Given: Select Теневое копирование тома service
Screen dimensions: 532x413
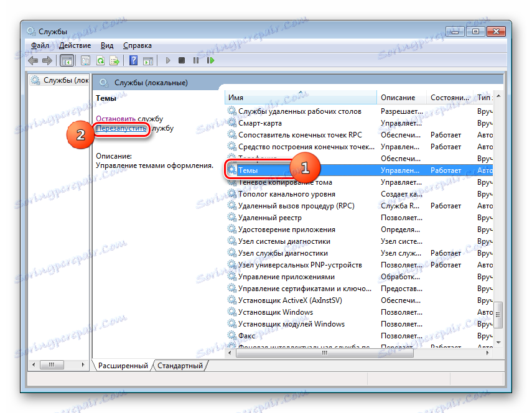Looking at the screenshot, I should coord(359,182).
